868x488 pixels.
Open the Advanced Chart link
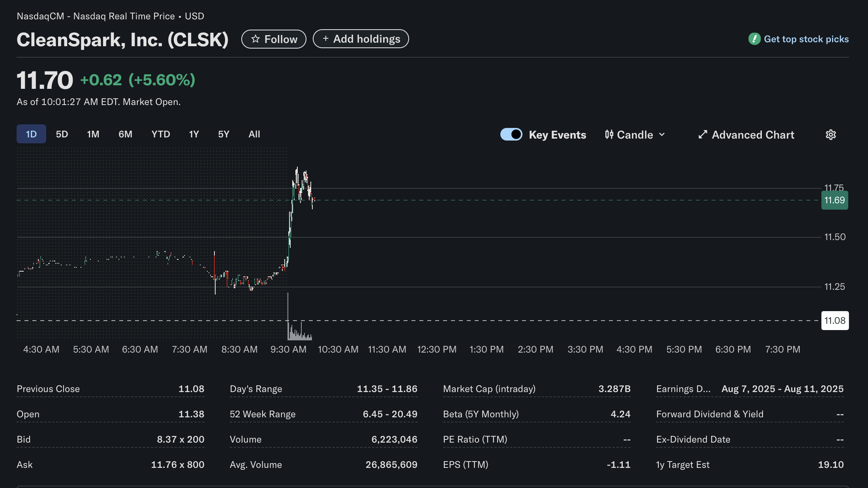(746, 135)
